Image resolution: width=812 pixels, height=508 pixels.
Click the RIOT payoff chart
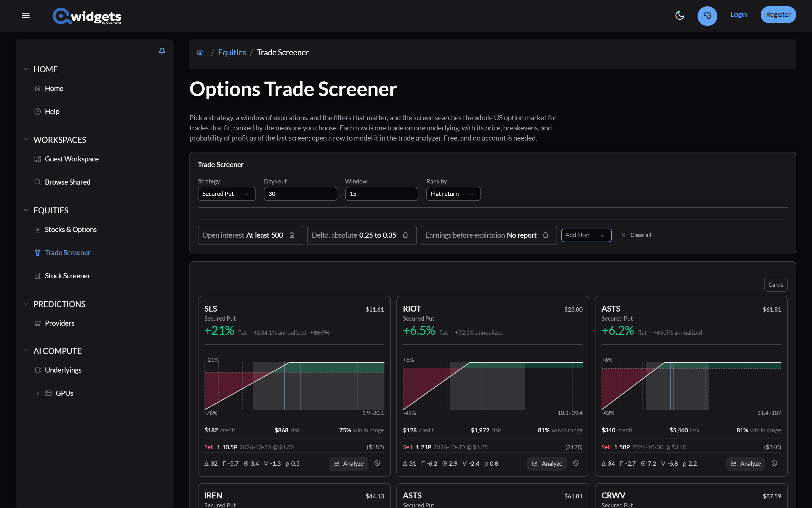click(493, 386)
